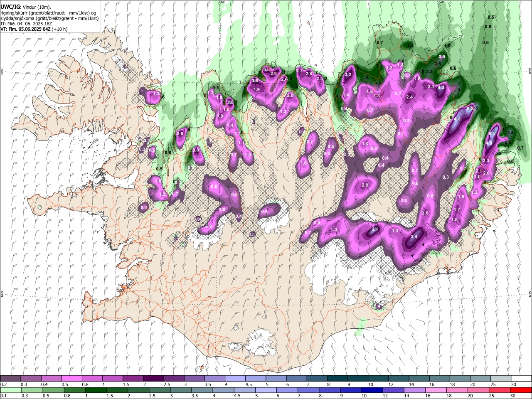Click the '2.2' precipitation value on the map

[x=429, y=71]
